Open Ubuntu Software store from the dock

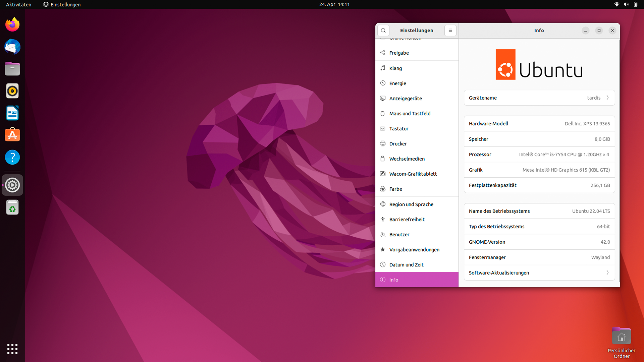coord(12,135)
